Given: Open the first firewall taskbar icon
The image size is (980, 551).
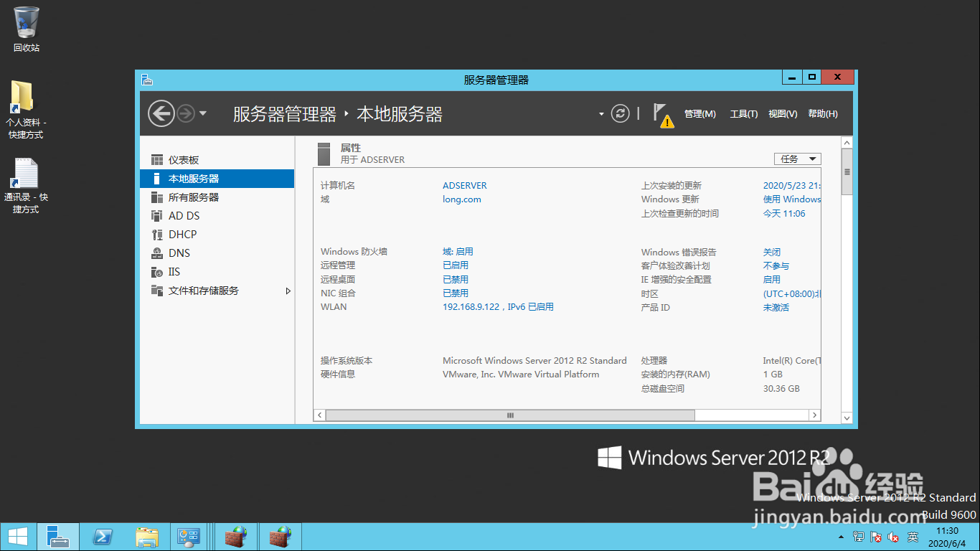Looking at the screenshot, I should (236, 537).
